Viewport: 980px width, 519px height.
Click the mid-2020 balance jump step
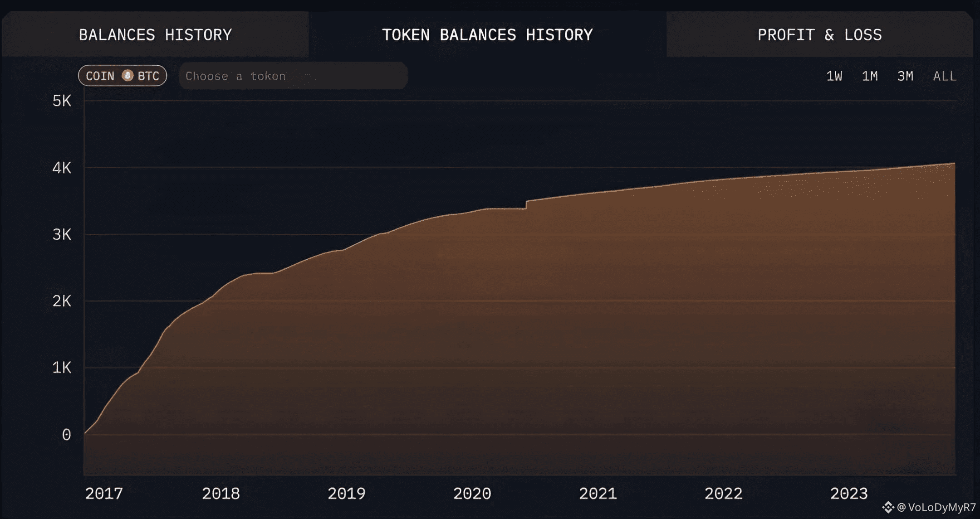526,204
